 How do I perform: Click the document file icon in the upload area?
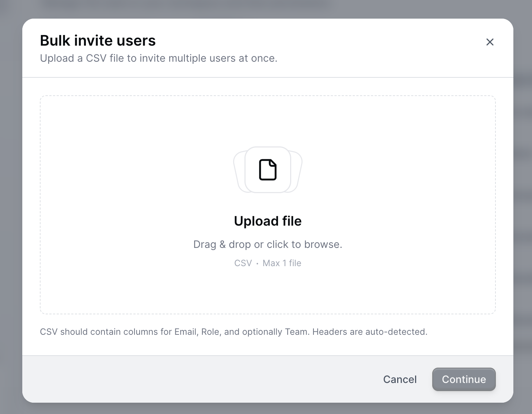[268, 169]
